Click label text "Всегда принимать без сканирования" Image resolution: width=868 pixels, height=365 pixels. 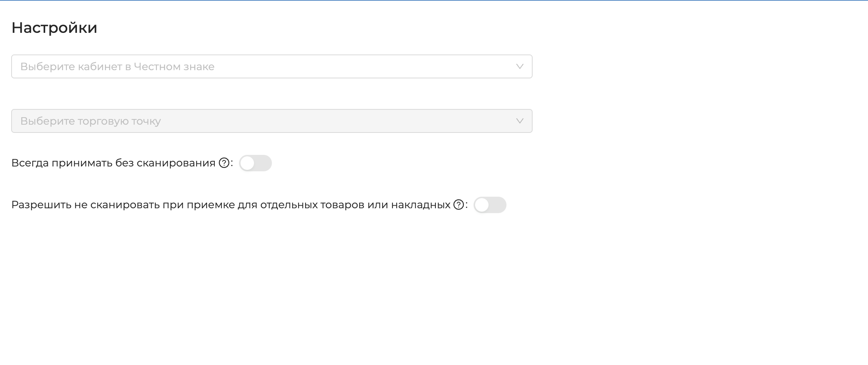click(114, 163)
